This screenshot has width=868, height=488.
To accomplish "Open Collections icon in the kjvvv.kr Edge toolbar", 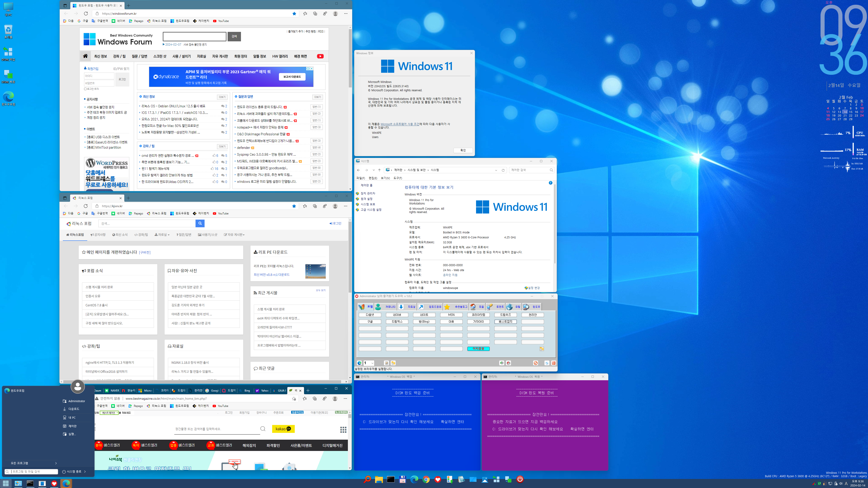I will pos(315,206).
